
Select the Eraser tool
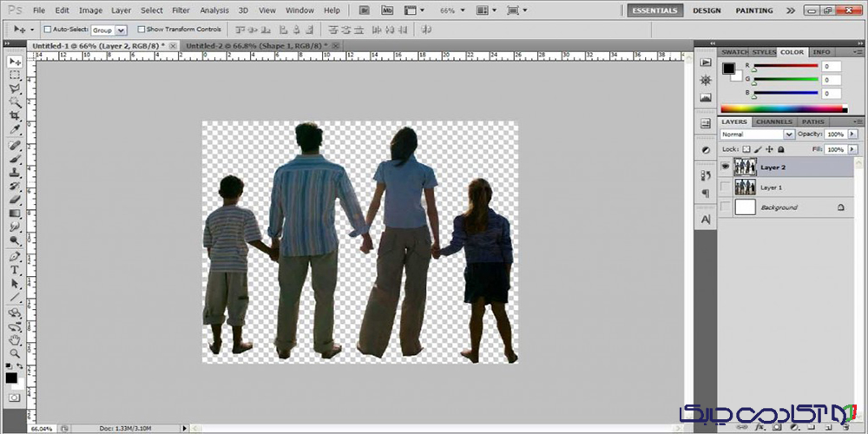(15, 200)
